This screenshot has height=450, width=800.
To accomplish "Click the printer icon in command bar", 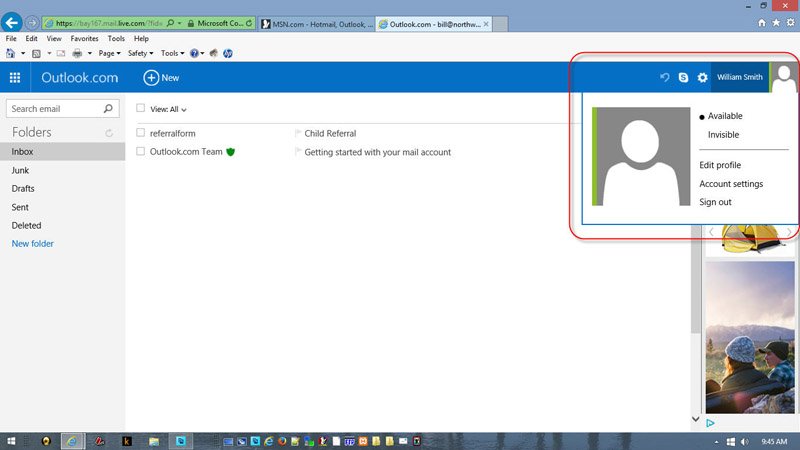I will point(77,53).
